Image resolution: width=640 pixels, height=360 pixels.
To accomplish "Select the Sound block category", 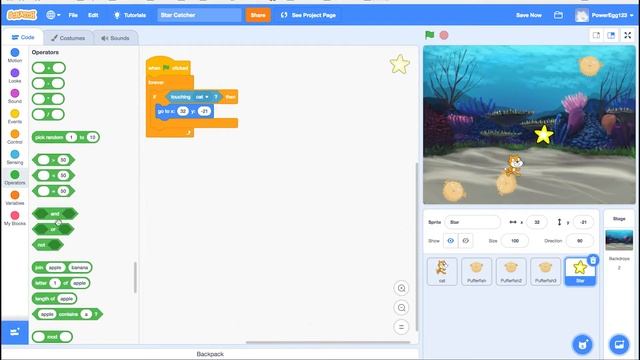I will (15, 96).
